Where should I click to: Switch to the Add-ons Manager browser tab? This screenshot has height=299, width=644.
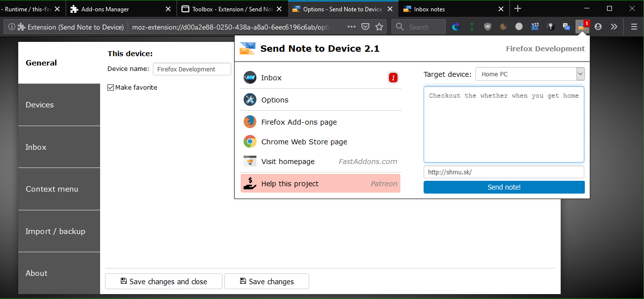[121, 9]
